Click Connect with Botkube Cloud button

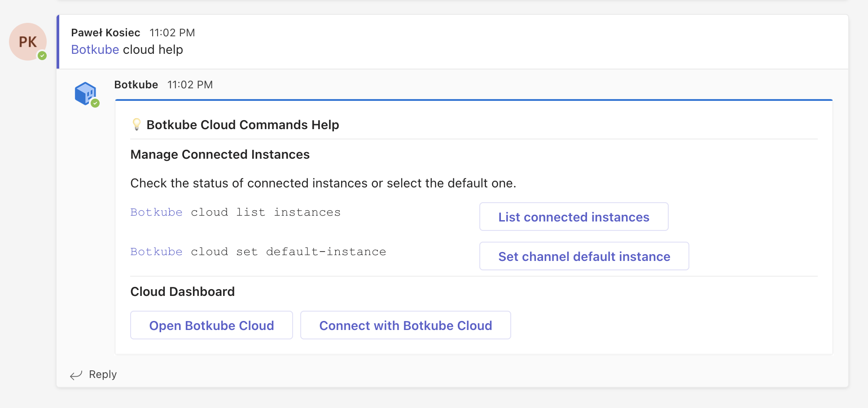click(405, 326)
